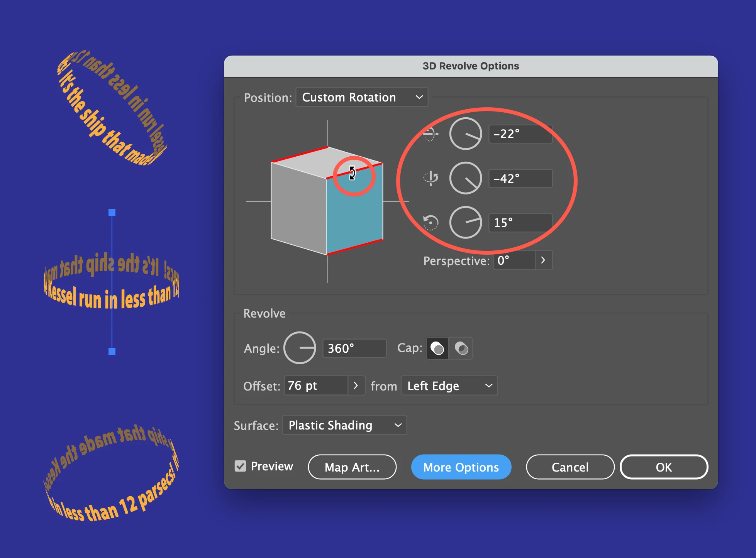Click the Map Art button
This screenshot has height=558, width=756.
(352, 467)
